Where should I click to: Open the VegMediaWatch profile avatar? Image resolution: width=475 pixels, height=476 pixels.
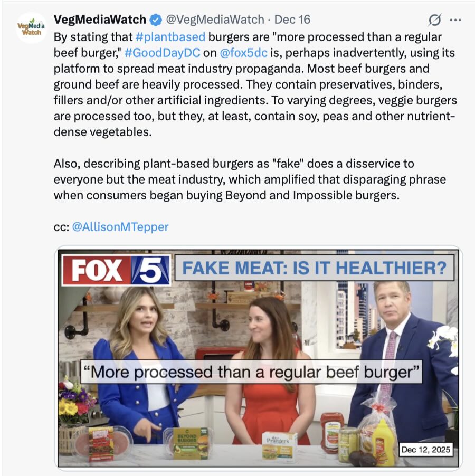coord(32,27)
